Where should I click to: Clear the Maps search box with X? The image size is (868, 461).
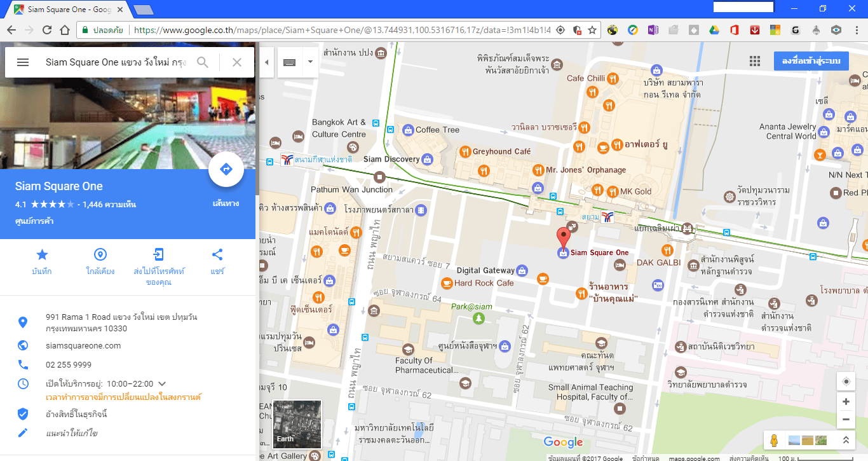click(237, 62)
